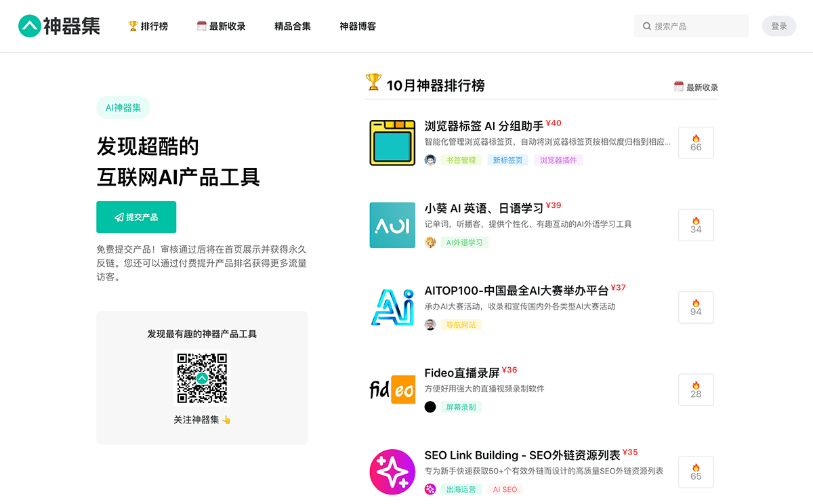Screen dimensions: 813x504
Task: Open the 小葵 AI teal logo icon
Action: (x=392, y=225)
